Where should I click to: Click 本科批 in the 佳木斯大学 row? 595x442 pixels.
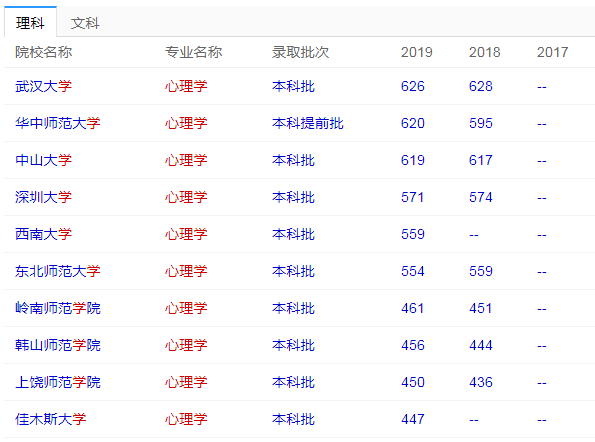(x=293, y=419)
